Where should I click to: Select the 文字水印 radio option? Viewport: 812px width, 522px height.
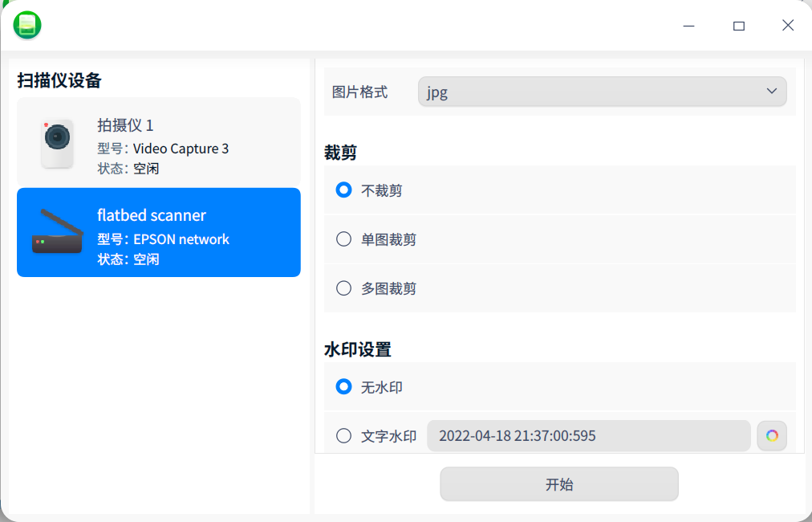click(x=344, y=435)
